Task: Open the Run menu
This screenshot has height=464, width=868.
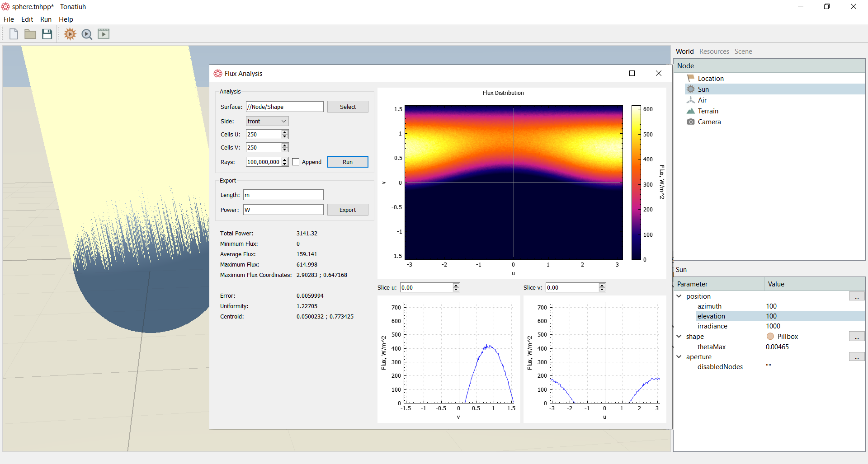Action: [46, 19]
